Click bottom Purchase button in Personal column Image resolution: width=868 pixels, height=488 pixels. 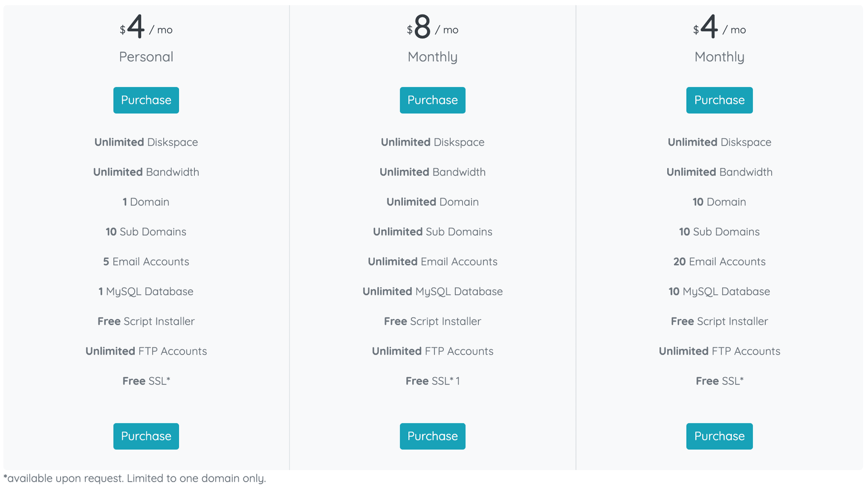[146, 436]
